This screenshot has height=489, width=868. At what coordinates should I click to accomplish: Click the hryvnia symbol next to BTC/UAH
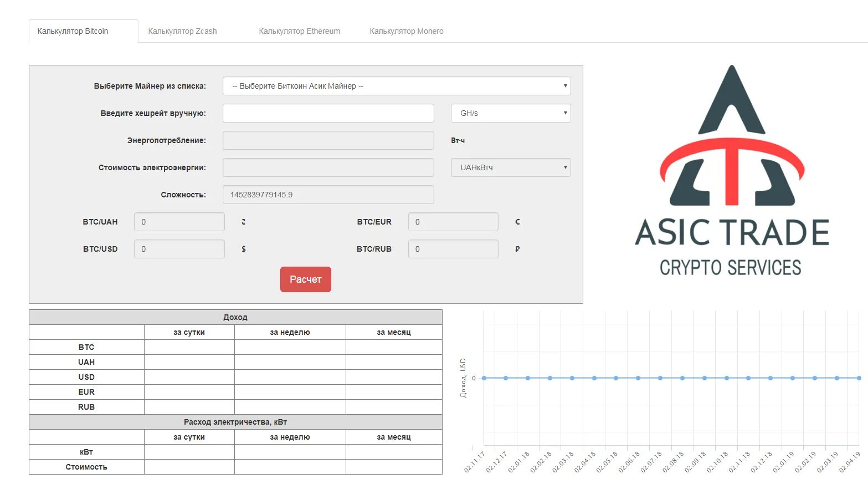pos(243,222)
